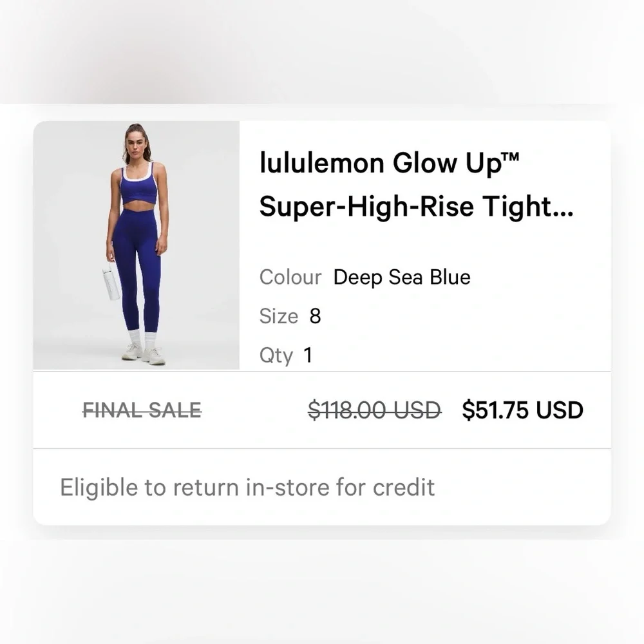Select the "Deep Sea Blue" colour value
This screenshot has height=644, width=644.
[402, 278]
